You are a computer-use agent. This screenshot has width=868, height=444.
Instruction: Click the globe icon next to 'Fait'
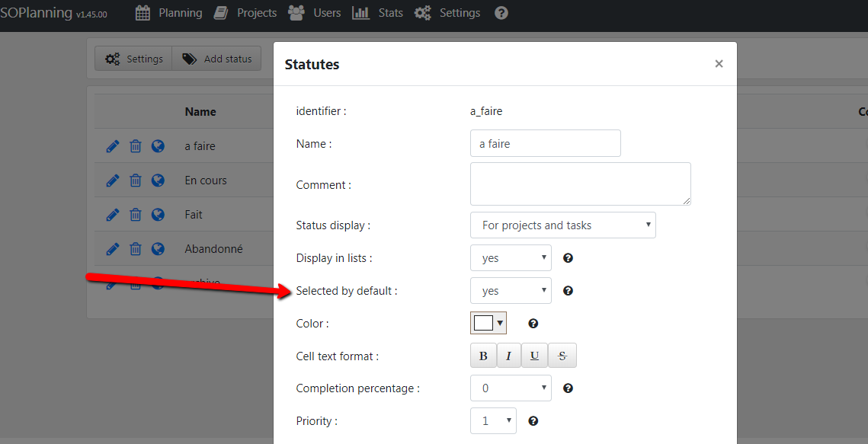click(158, 215)
